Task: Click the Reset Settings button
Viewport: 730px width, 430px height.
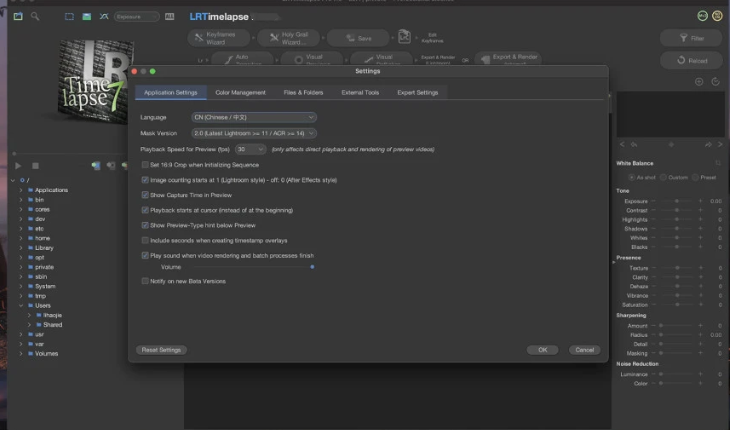Action: 161,350
